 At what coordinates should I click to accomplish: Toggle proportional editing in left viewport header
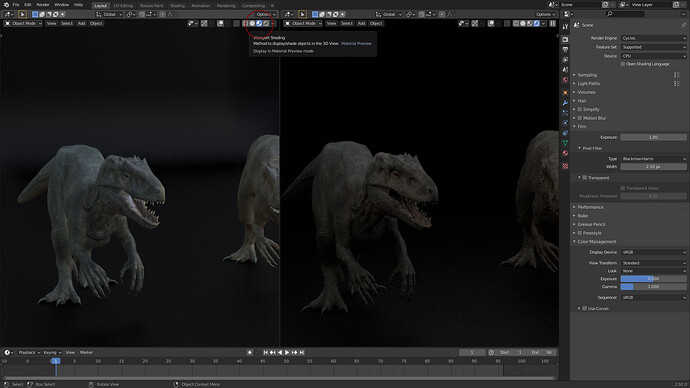(x=162, y=15)
